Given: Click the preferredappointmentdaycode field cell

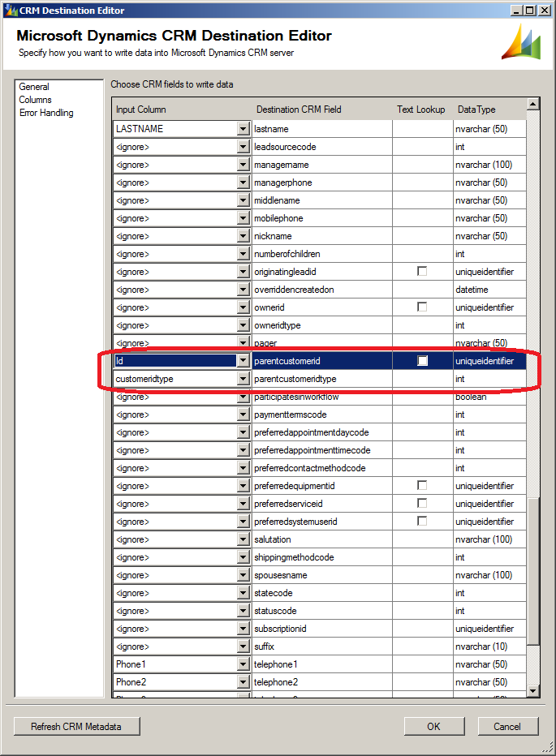Looking at the screenshot, I should 322,432.
